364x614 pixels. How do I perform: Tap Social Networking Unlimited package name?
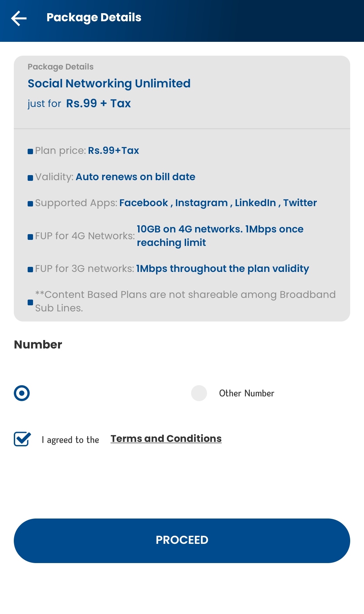(109, 83)
